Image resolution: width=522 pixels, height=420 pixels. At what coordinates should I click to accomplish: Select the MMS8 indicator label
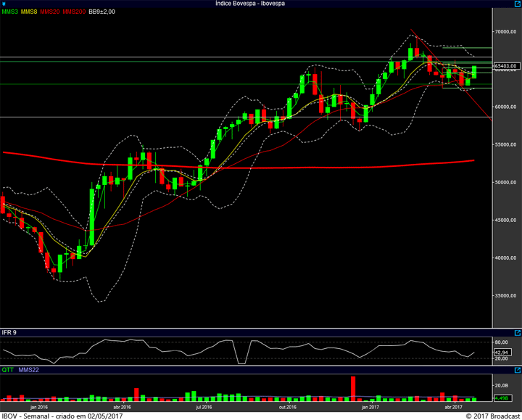(x=30, y=12)
